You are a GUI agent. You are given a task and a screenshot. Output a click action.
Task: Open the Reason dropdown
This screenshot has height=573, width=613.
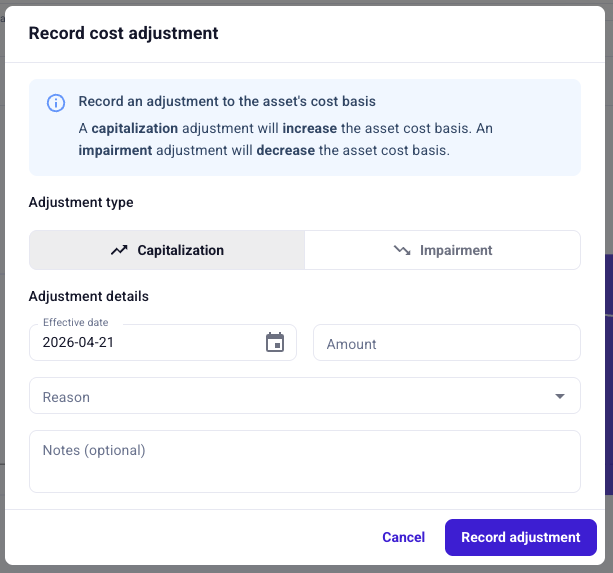click(x=305, y=396)
